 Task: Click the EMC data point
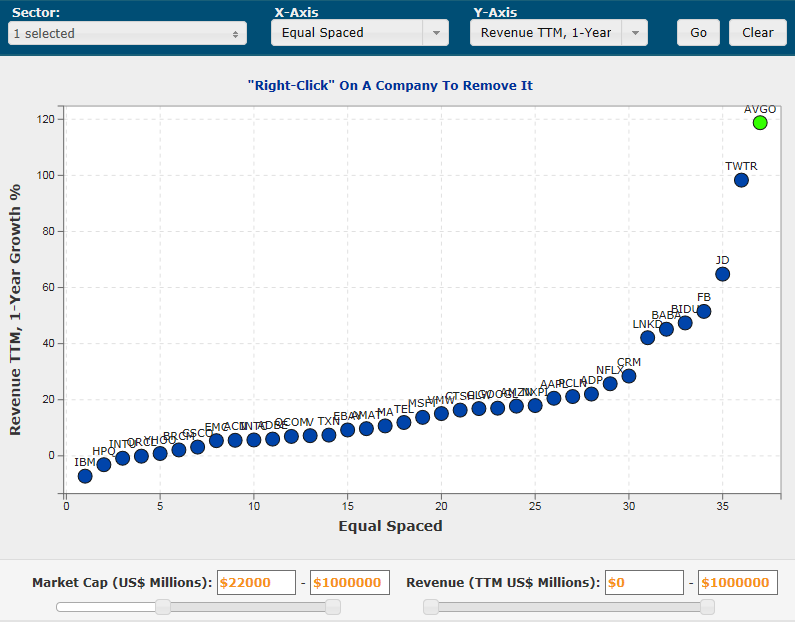tap(216, 441)
